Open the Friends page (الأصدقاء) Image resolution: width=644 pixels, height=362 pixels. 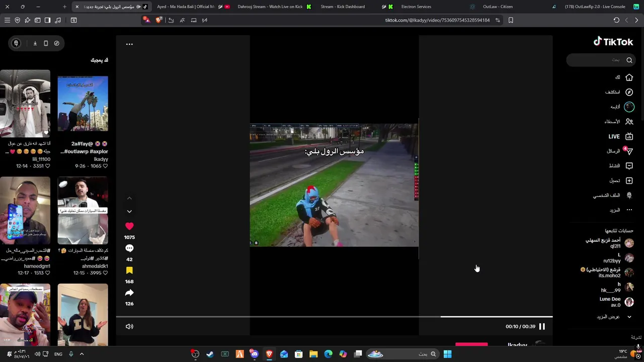coord(619,122)
